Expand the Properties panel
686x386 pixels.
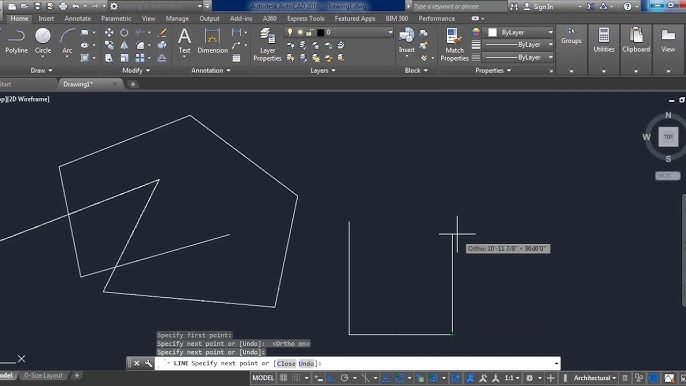point(493,70)
